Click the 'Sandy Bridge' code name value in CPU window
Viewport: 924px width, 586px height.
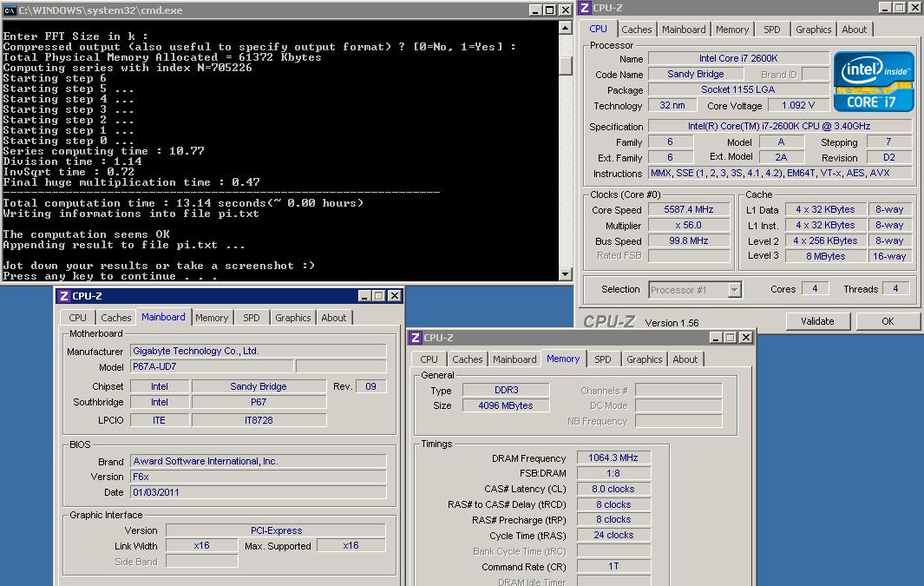click(x=695, y=75)
